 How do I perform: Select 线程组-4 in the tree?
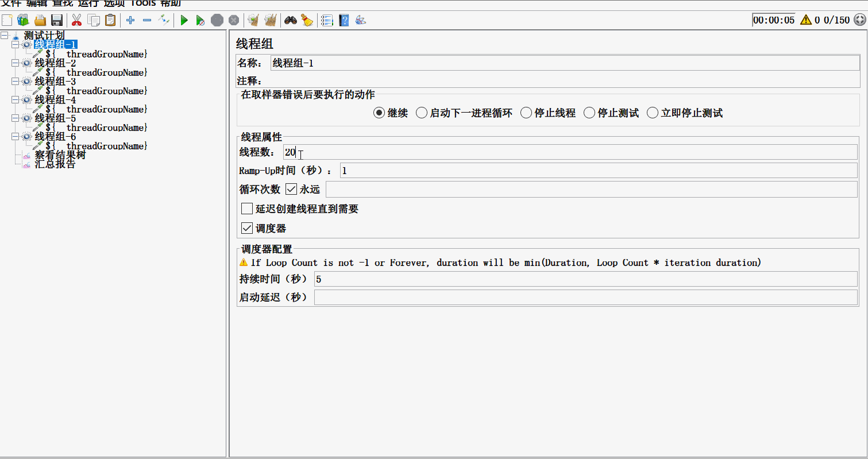(55, 100)
